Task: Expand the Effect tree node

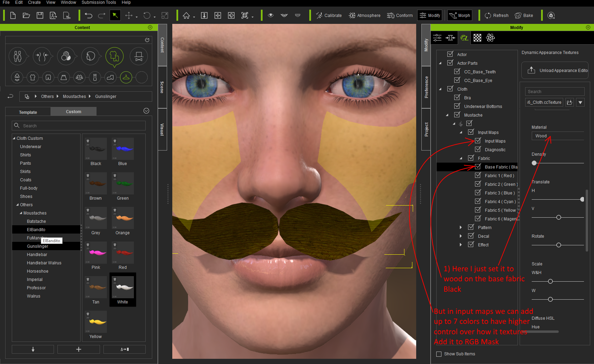Action: (x=461, y=245)
